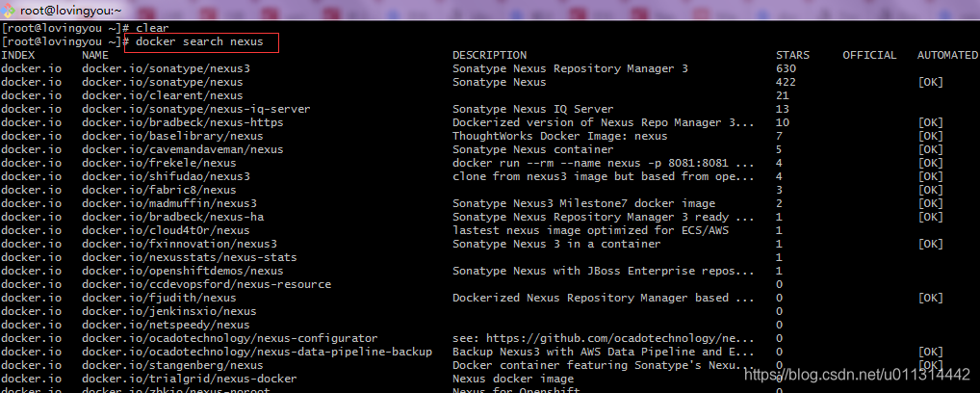Click the github.com/ocadotechnology URL description
The image size is (980, 393).
(x=604, y=338)
